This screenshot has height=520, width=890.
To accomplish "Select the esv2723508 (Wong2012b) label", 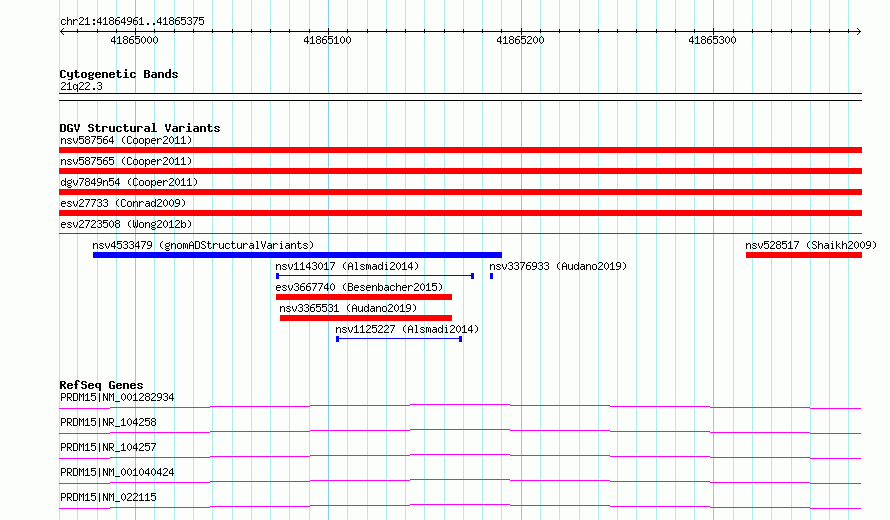I will (126, 224).
